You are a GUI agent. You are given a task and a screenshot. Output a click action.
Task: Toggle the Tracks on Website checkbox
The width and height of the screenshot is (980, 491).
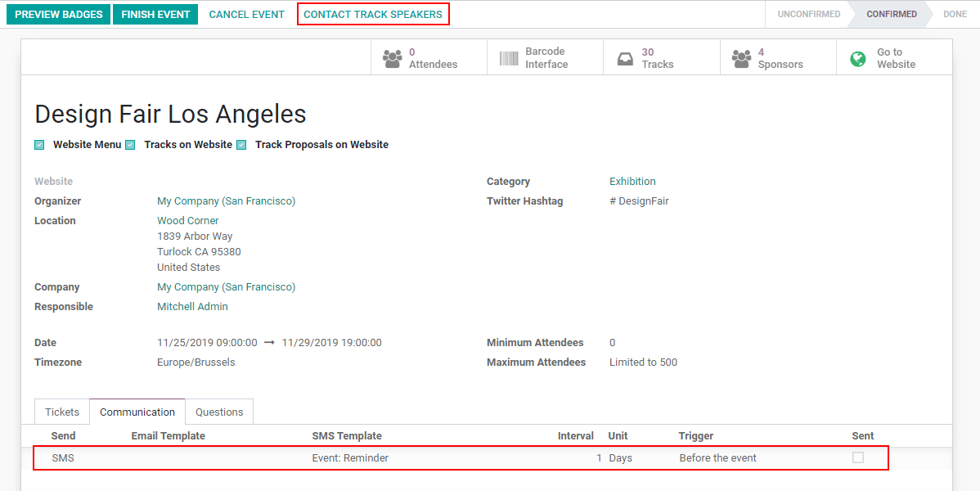click(130, 146)
